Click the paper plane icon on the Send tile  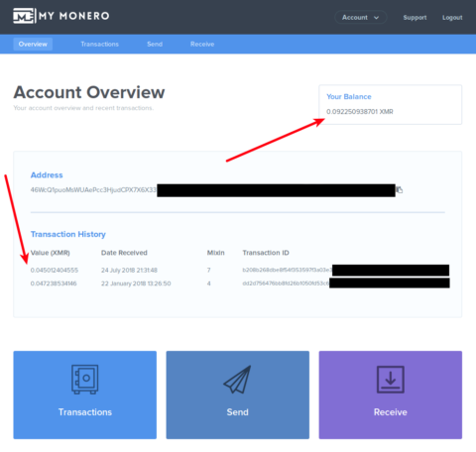237,380
